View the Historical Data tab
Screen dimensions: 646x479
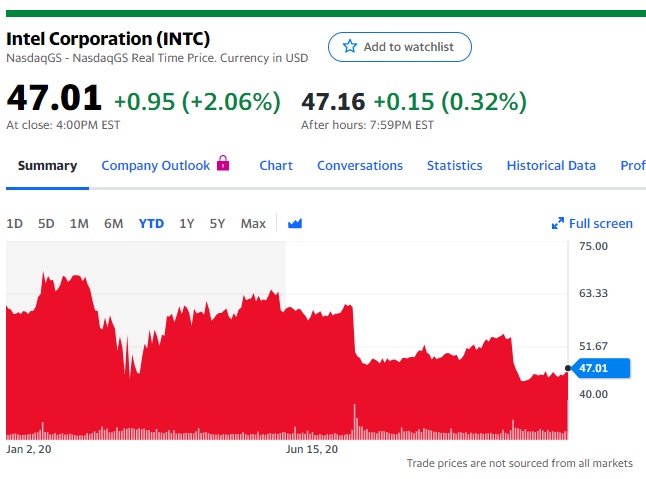tap(551, 166)
